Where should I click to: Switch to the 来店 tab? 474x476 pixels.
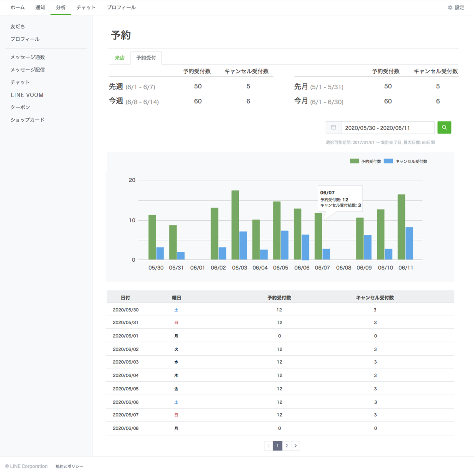120,58
